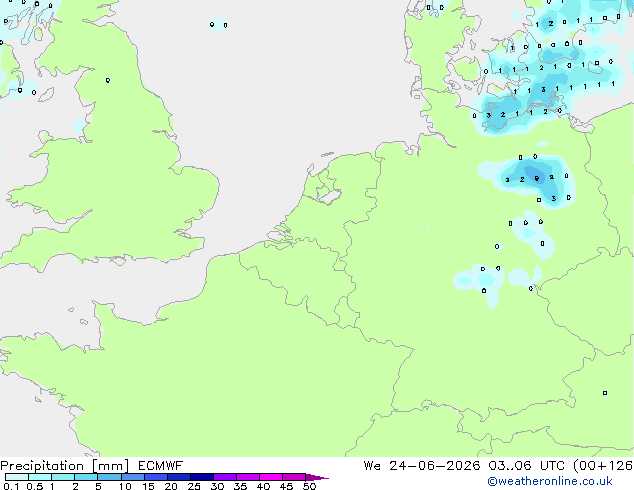
Task: Click the legend value '20'
Action: coord(171,486)
